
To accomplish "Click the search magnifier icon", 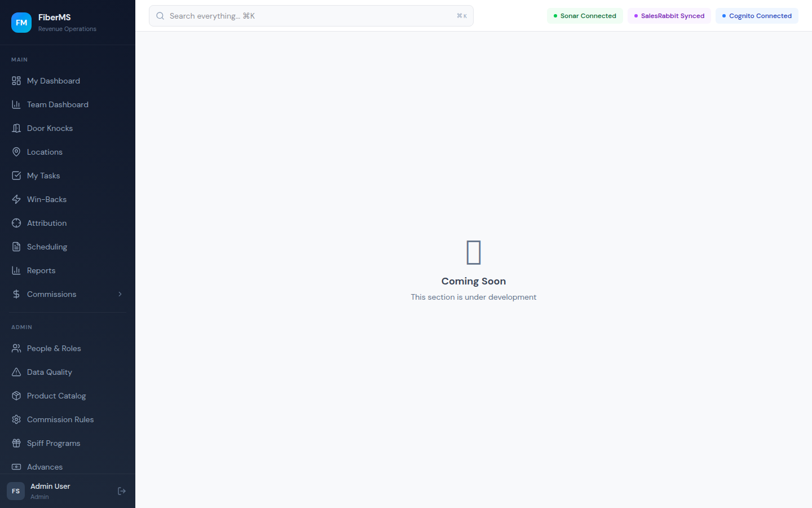I will (x=160, y=16).
